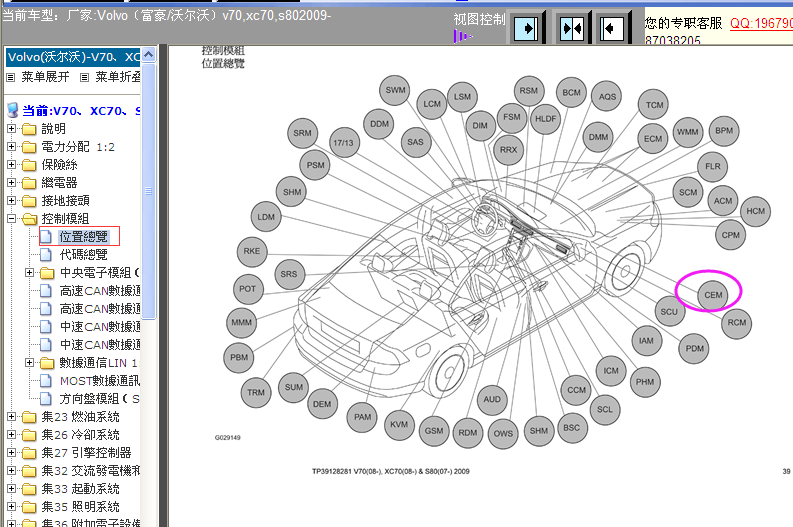Click the PAM module bubble
This screenshot has width=793, height=527.
362,417
